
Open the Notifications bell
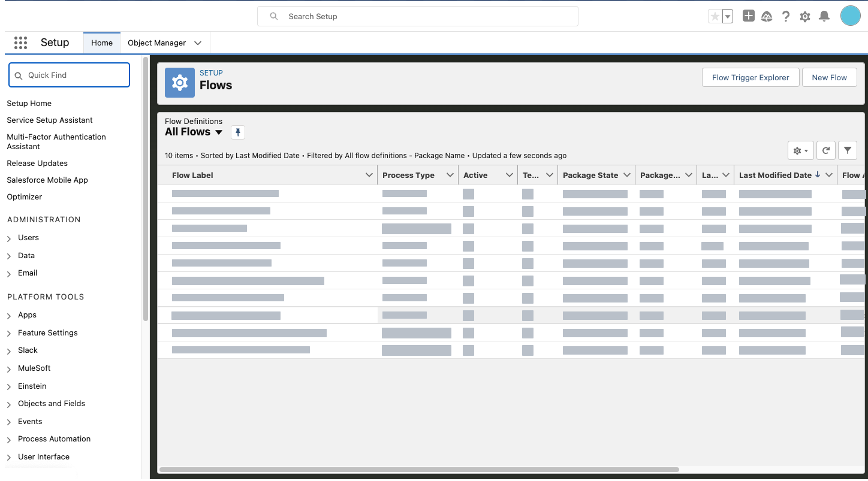pos(824,16)
